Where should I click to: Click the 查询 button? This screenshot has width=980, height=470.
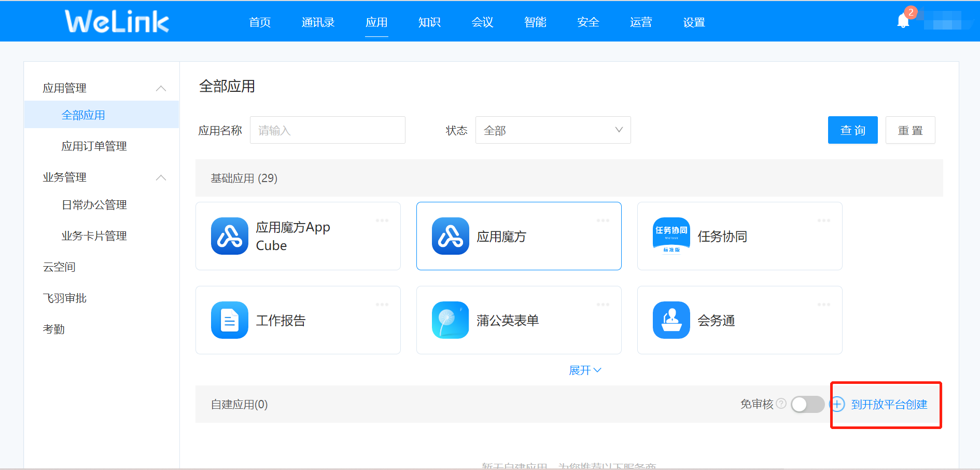coord(852,130)
